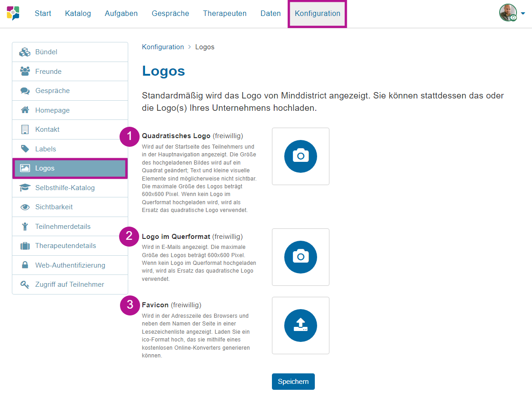Viewport: 532px width, 398px height.
Task: Click the Logos page heading
Action: point(163,71)
